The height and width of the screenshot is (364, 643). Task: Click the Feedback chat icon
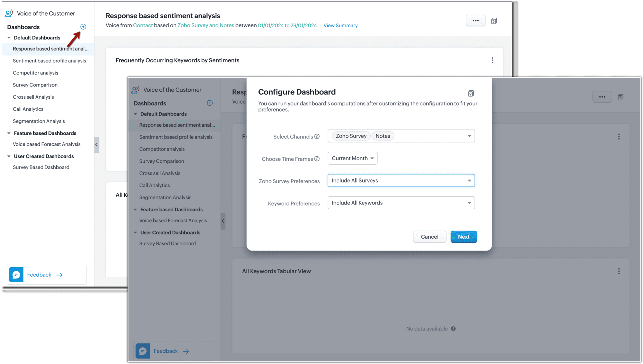point(16,275)
